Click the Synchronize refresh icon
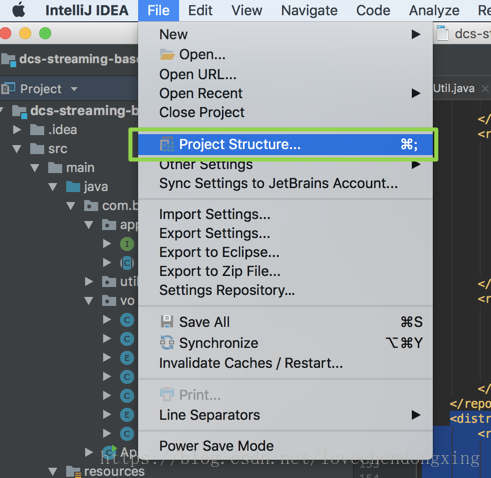 tap(167, 343)
